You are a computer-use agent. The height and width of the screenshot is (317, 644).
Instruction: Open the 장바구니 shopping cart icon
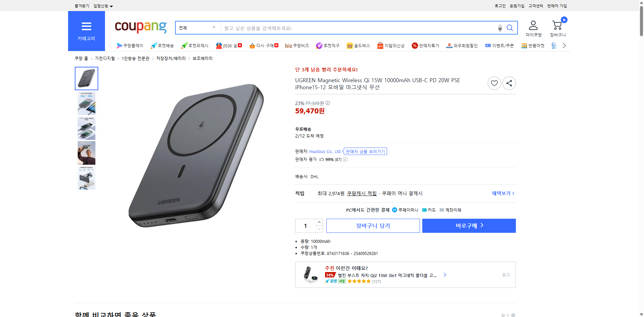pos(557,24)
